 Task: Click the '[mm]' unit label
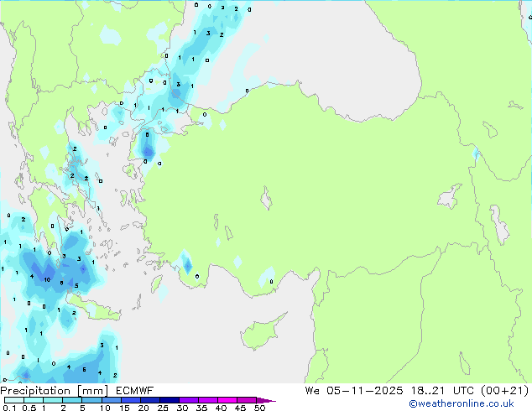93,391
